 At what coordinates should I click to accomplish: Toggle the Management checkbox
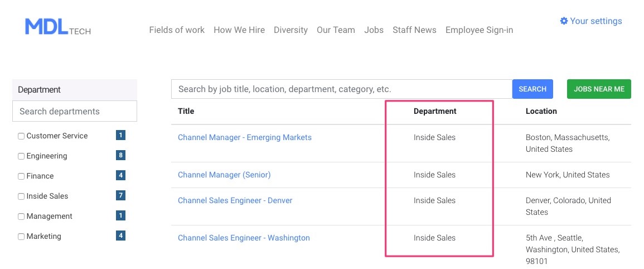click(21, 217)
